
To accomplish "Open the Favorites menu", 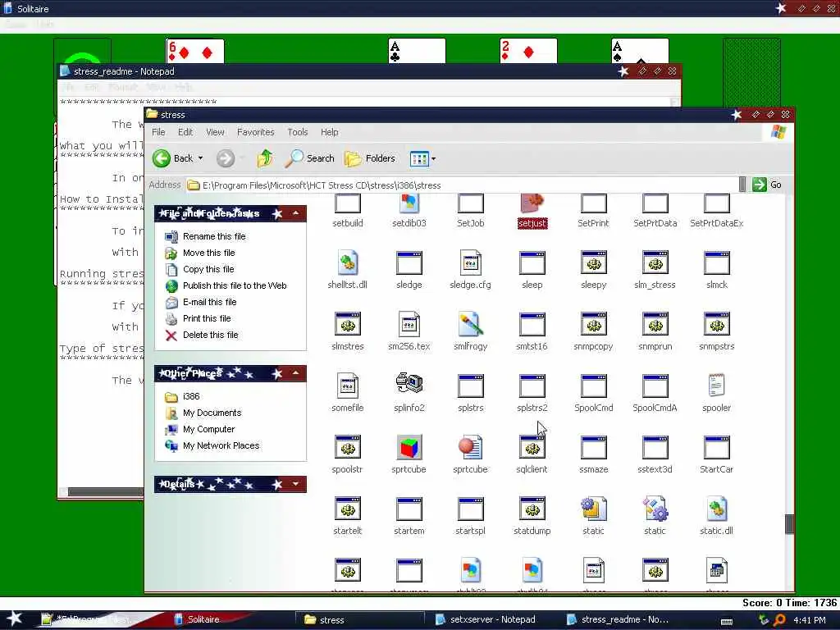I will coord(256,132).
